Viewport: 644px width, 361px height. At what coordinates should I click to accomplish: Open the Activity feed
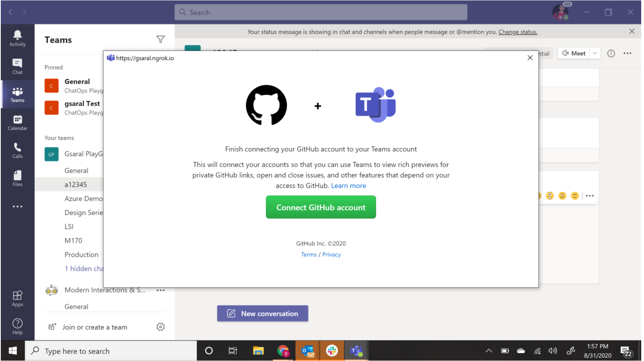(17, 38)
